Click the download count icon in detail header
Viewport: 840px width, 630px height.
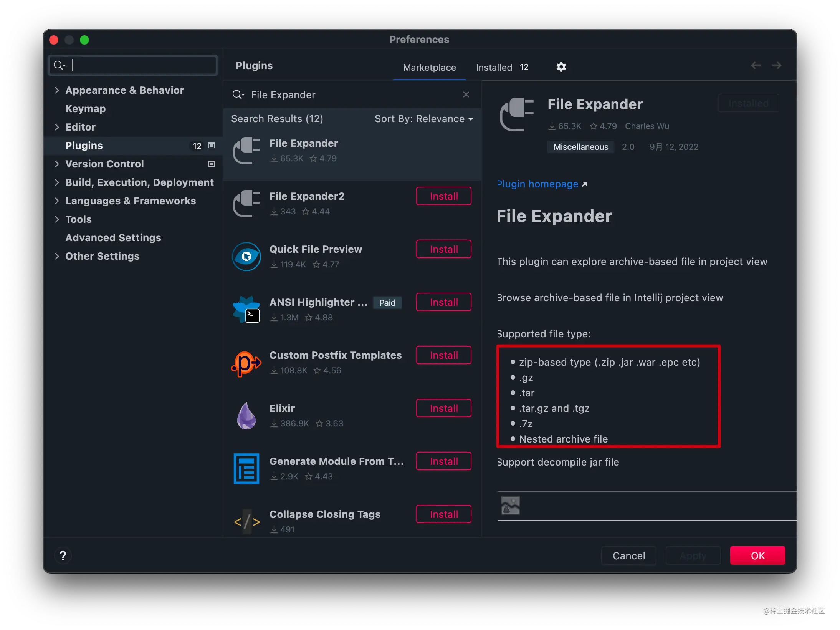click(552, 126)
